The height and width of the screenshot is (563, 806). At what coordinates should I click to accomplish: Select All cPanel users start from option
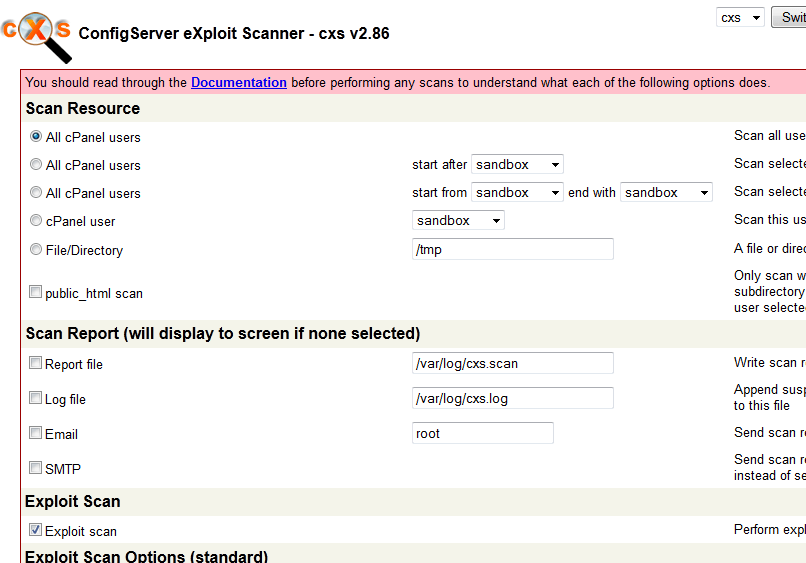coord(35,192)
